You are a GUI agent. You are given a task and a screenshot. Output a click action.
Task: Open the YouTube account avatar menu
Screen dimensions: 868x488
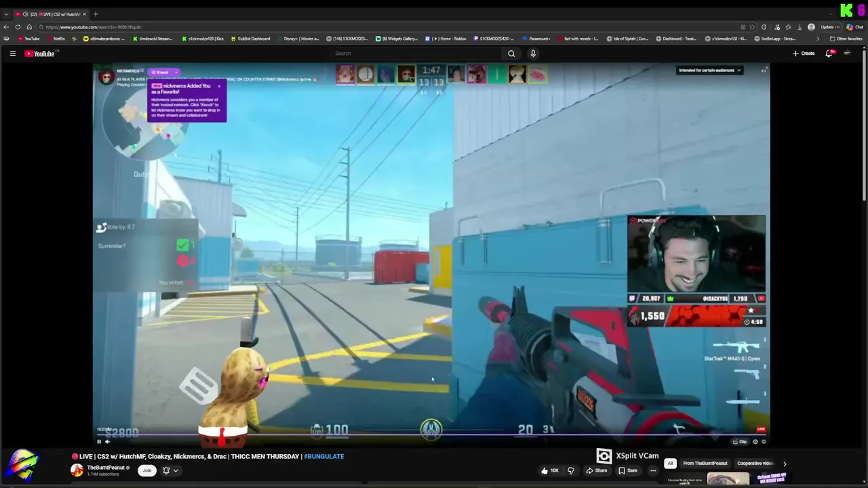click(x=847, y=54)
